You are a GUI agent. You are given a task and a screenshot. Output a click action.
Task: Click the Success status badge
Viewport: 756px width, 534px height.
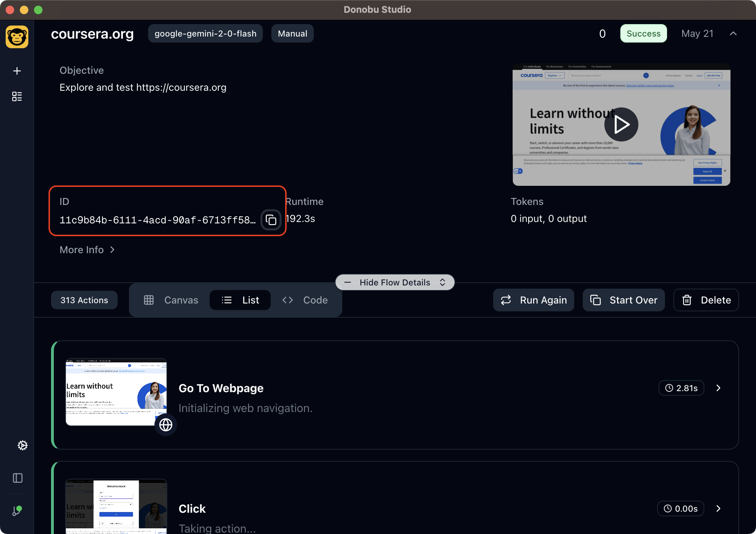click(x=644, y=33)
